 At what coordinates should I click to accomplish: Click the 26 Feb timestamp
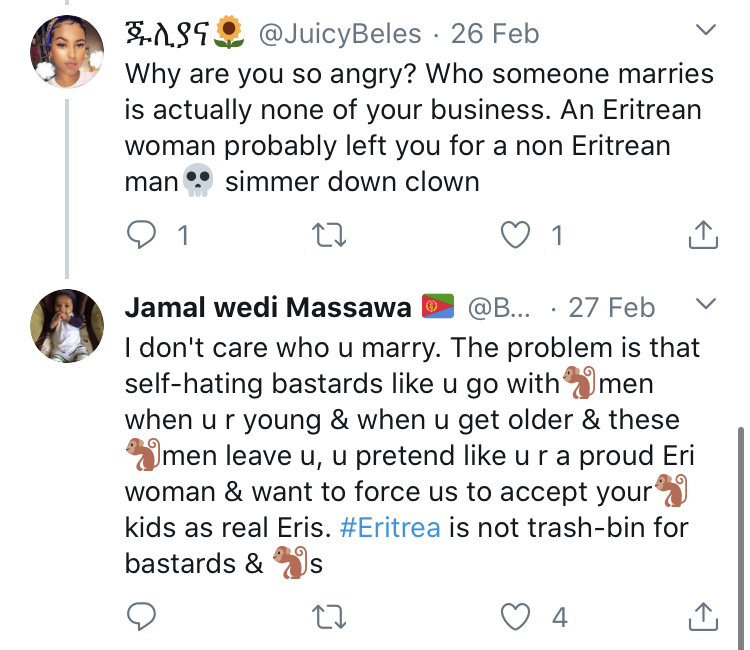point(495,34)
